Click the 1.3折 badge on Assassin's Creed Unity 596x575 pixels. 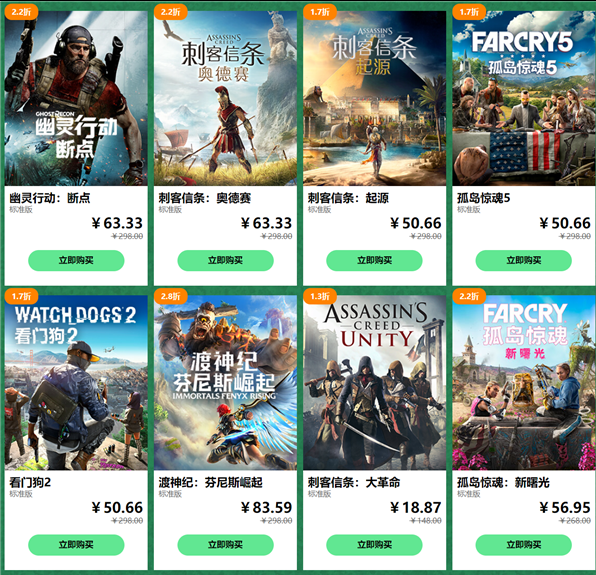point(320,296)
